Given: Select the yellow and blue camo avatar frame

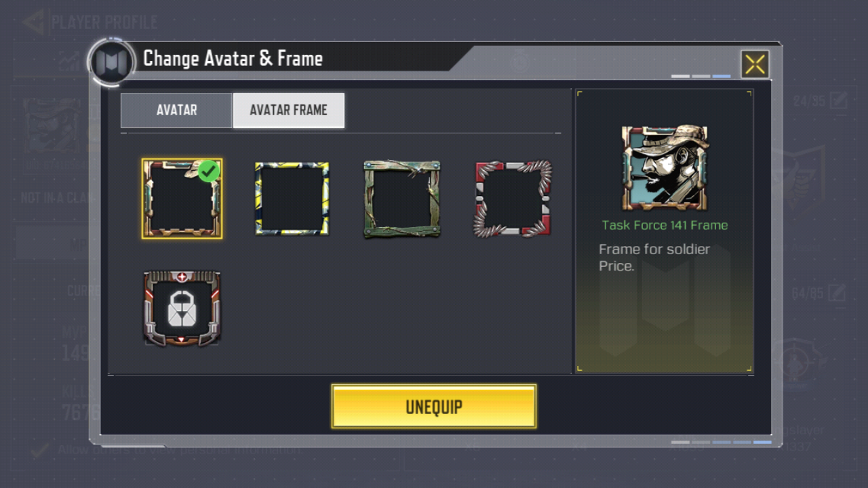Looking at the screenshot, I should (x=292, y=199).
